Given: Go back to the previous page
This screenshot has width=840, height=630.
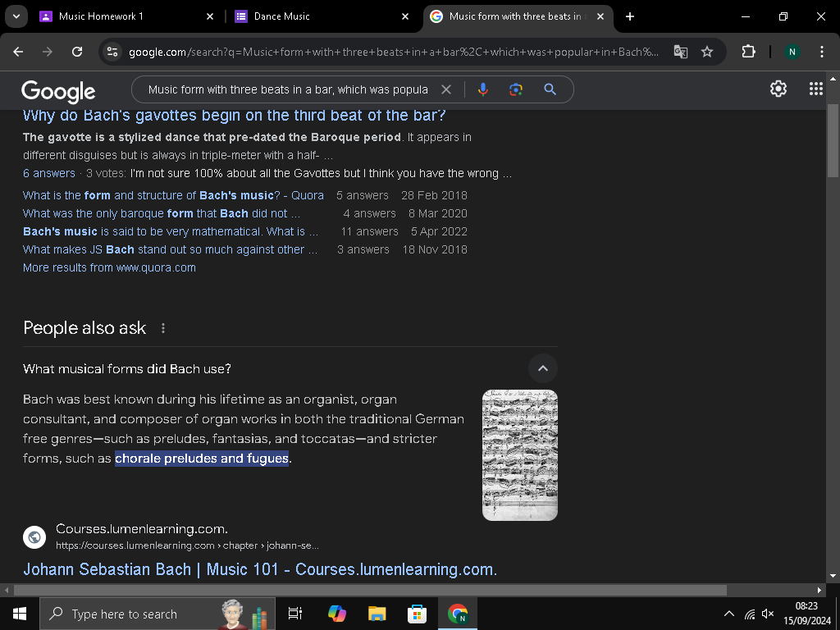Looking at the screenshot, I should [18, 52].
